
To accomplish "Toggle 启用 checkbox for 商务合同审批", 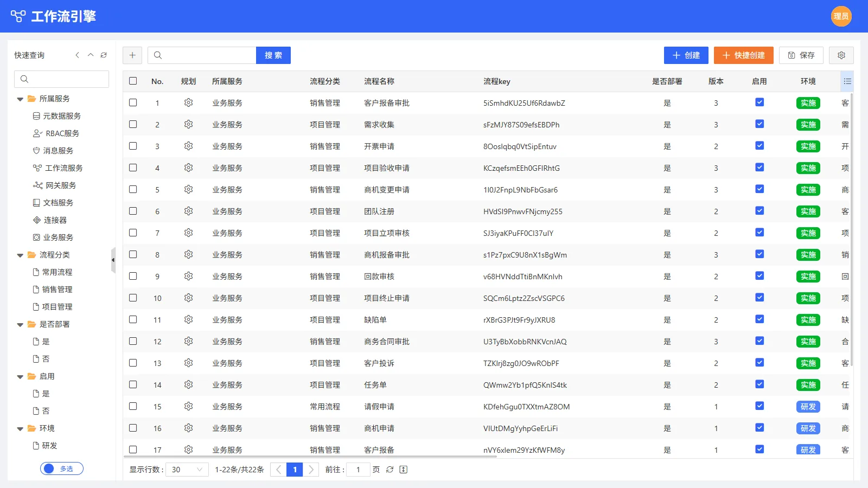I will coord(759,341).
